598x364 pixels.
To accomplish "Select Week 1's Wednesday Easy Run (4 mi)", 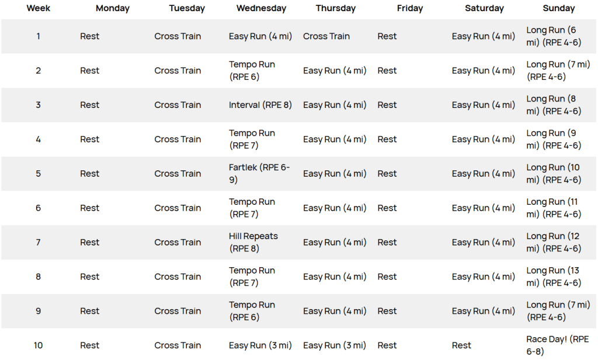I will [260, 36].
